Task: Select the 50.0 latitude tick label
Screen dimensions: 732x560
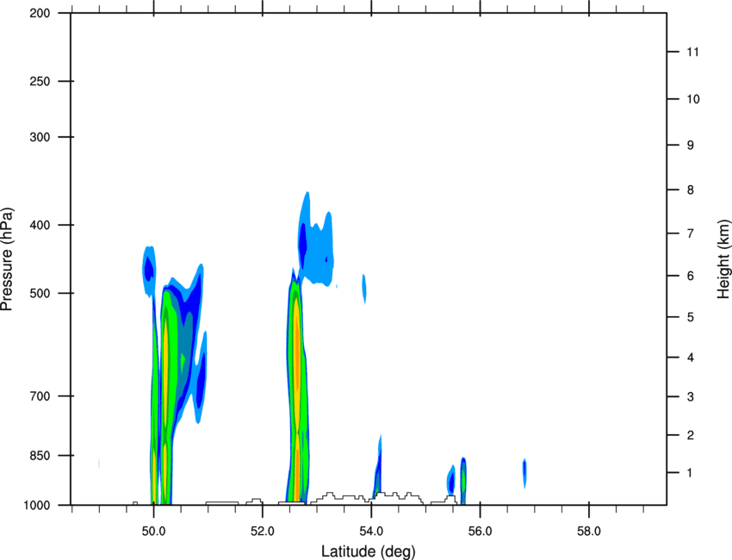Action: pos(153,532)
